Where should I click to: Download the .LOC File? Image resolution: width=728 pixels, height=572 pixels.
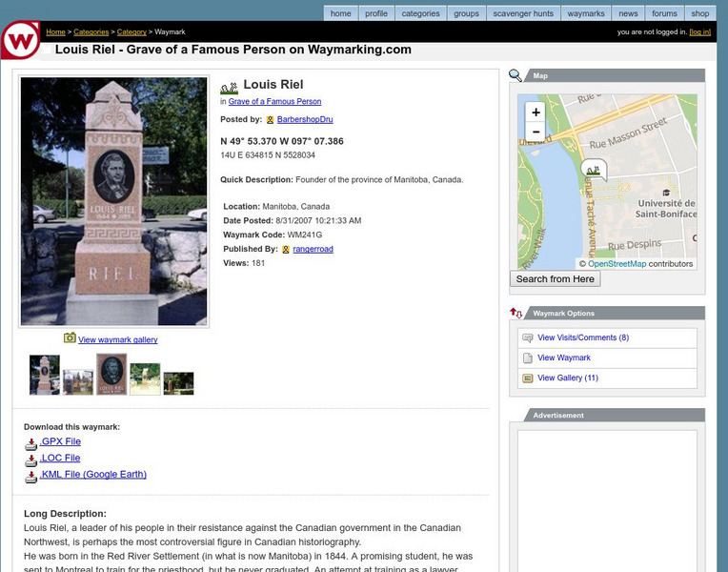(x=60, y=458)
